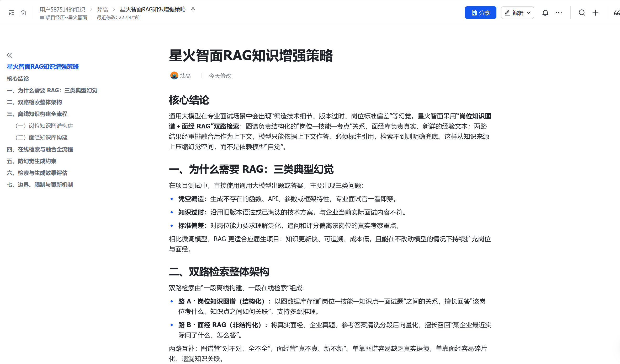620x364 pixels.
Task: Jump to outline 五、防幻觉生成约束
Action: point(31,161)
